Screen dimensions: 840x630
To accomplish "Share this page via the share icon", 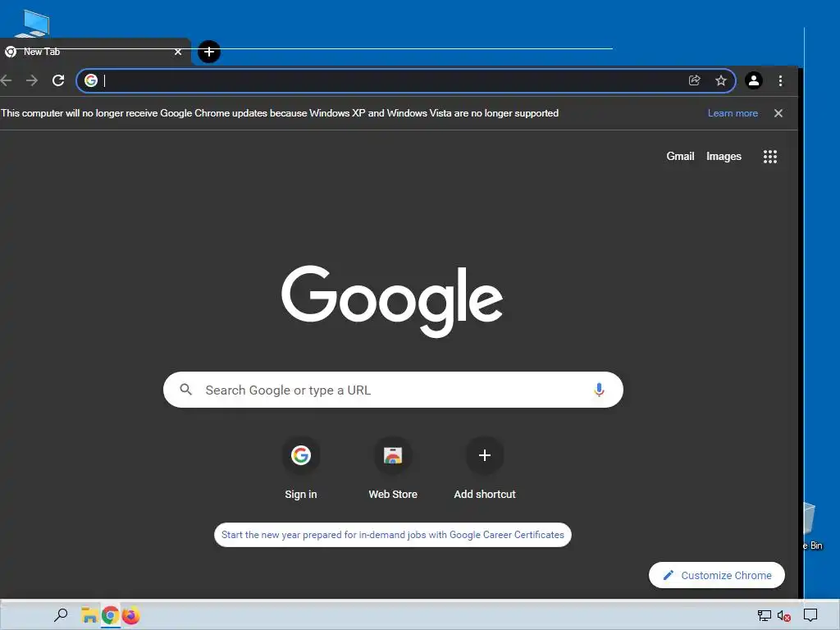I will 694,80.
